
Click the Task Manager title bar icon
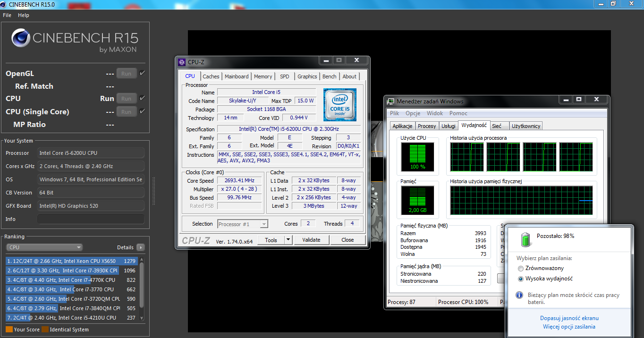[391, 101]
